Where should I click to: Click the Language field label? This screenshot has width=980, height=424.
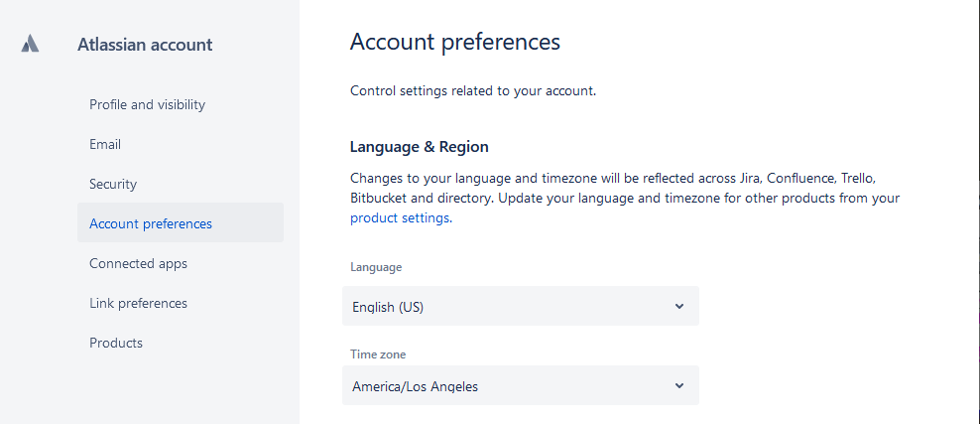point(376,267)
